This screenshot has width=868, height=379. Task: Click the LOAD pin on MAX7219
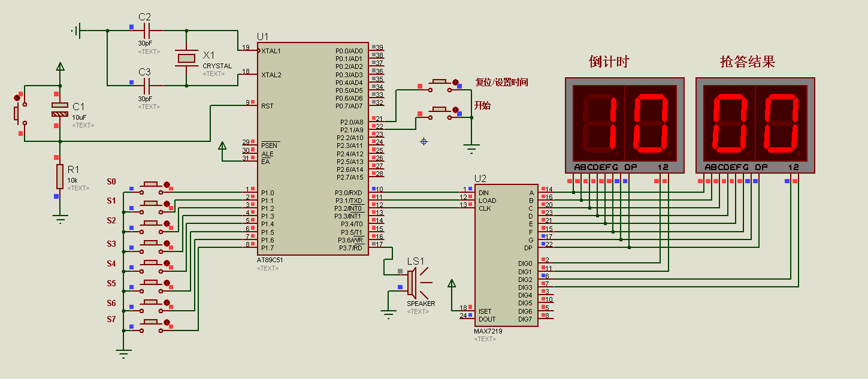point(488,201)
